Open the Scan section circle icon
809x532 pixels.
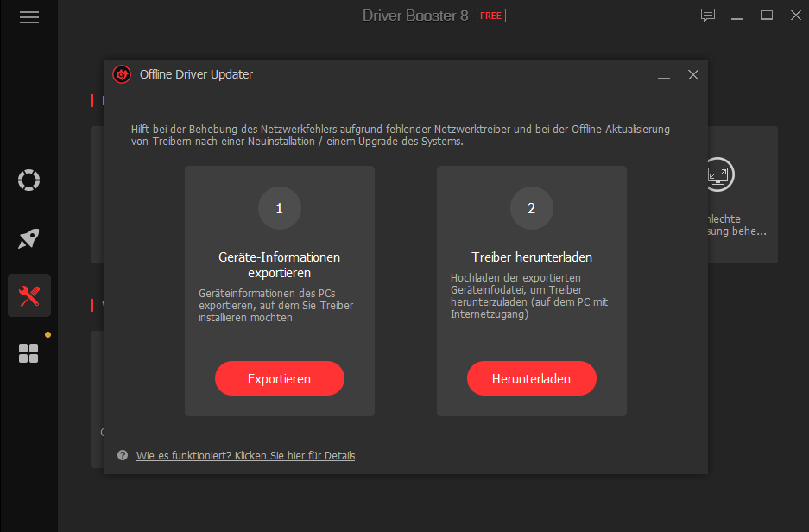pos(28,180)
